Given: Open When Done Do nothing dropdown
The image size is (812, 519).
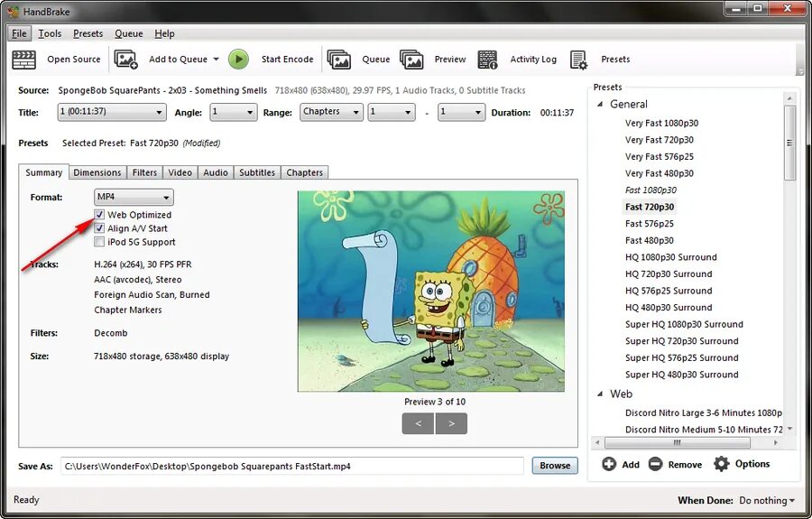Looking at the screenshot, I should [767, 500].
